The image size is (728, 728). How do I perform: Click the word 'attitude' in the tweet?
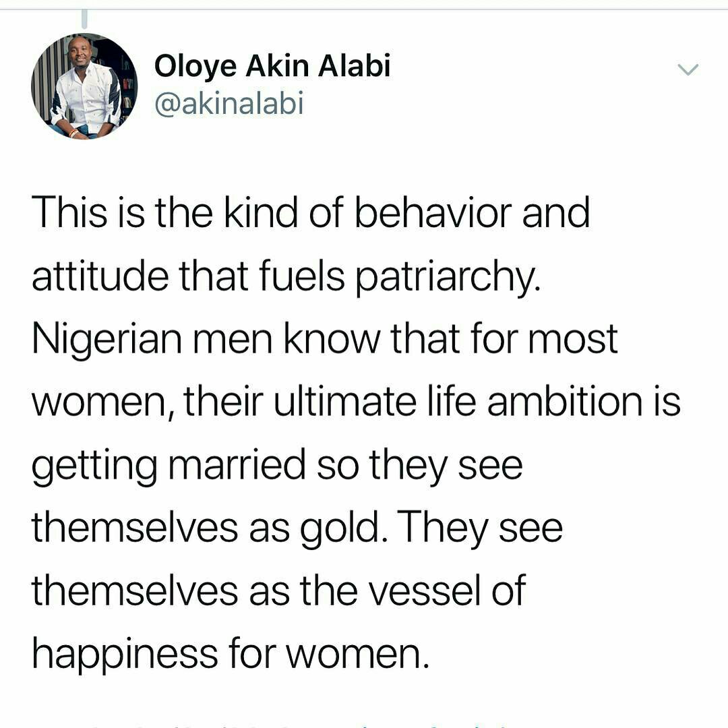tap(100, 276)
